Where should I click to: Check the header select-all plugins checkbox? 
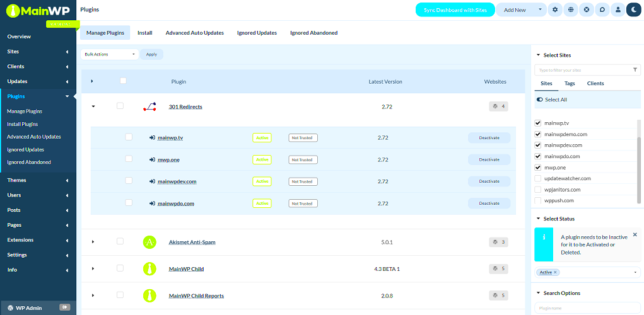click(x=123, y=81)
